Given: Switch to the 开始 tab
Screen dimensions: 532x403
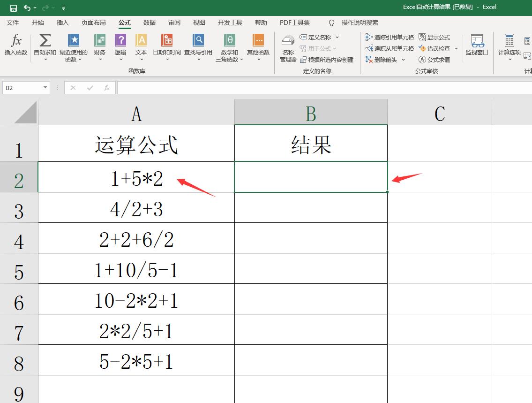Looking at the screenshot, I should click(x=37, y=23).
